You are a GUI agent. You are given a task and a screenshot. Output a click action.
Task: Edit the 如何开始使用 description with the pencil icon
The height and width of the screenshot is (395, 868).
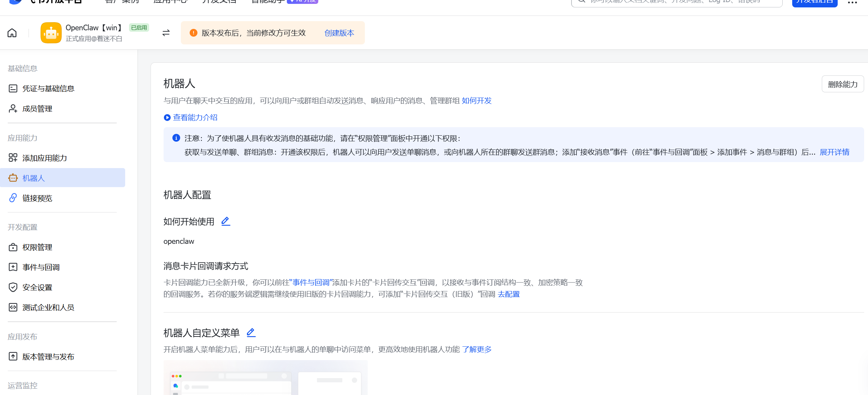[226, 221]
